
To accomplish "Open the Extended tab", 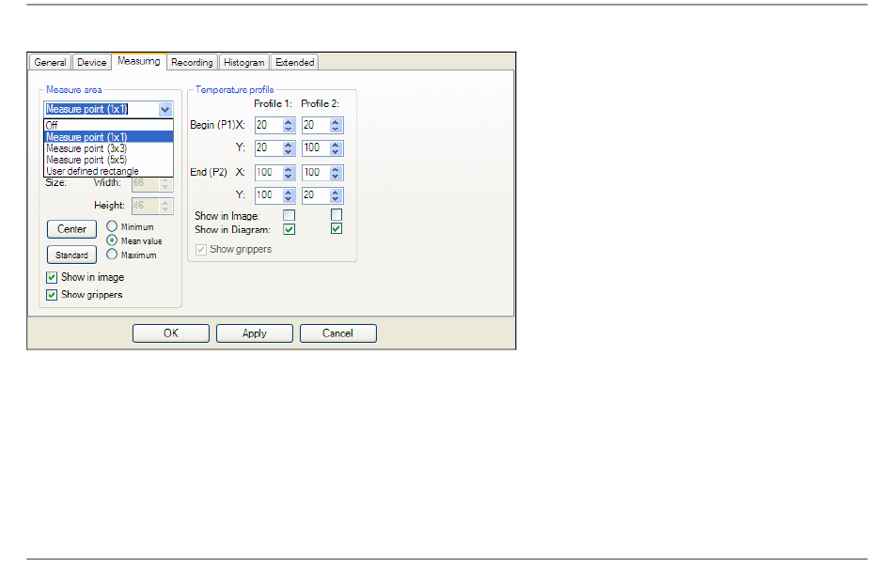I will 294,63.
